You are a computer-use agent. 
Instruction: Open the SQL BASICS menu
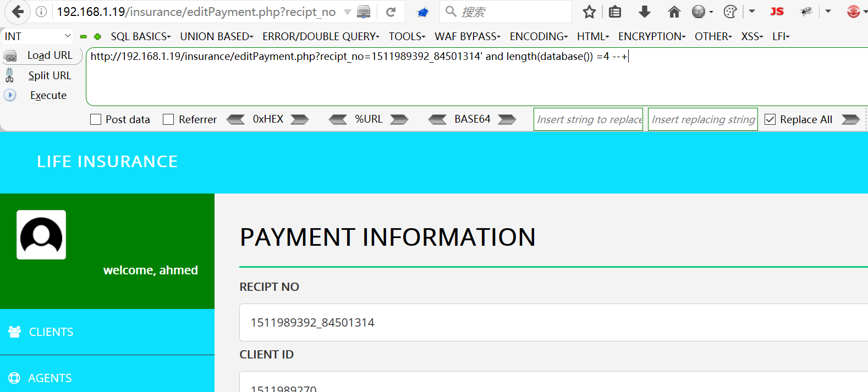[x=141, y=36]
